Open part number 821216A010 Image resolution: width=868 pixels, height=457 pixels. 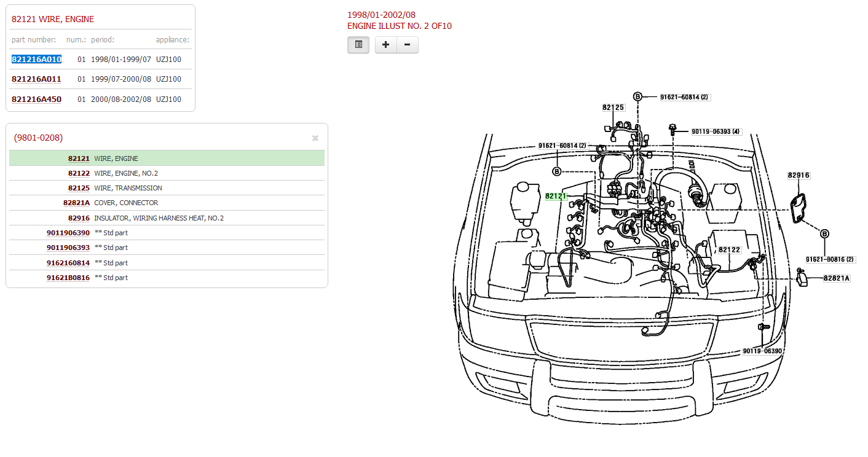[36, 60]
